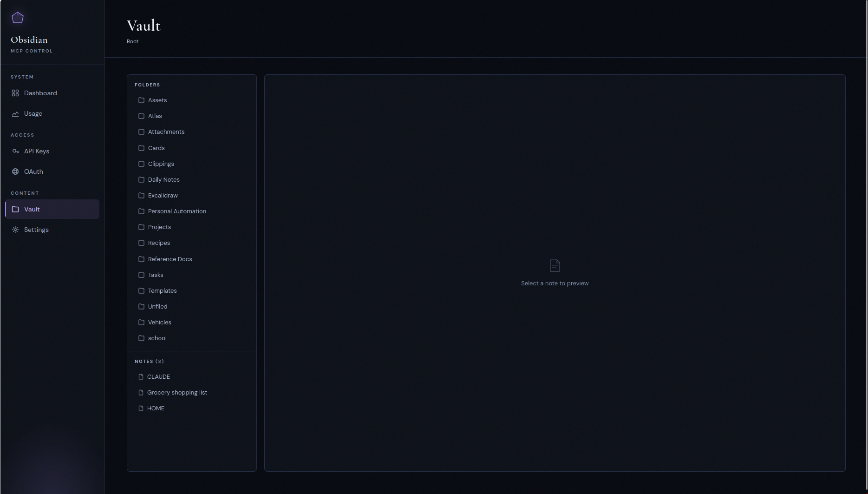Open the school folder
The image size is (868, 494).
pos(192,338)
